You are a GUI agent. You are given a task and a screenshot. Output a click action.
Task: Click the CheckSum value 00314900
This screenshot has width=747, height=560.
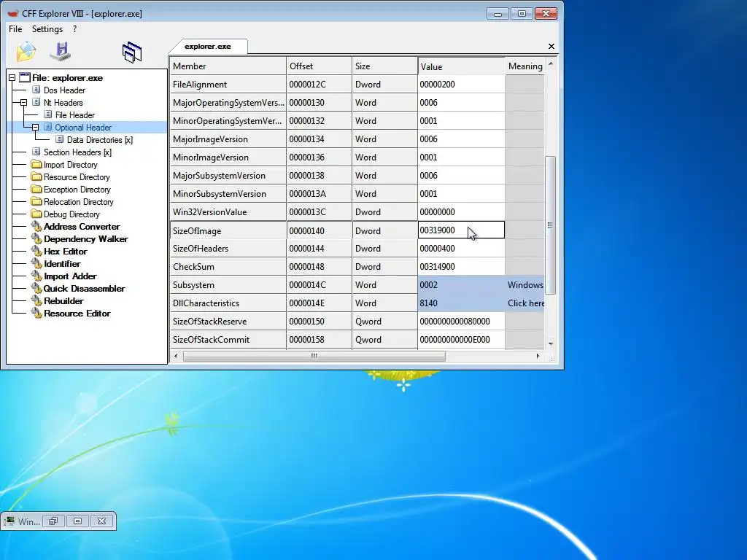click(x=461, y=267)
